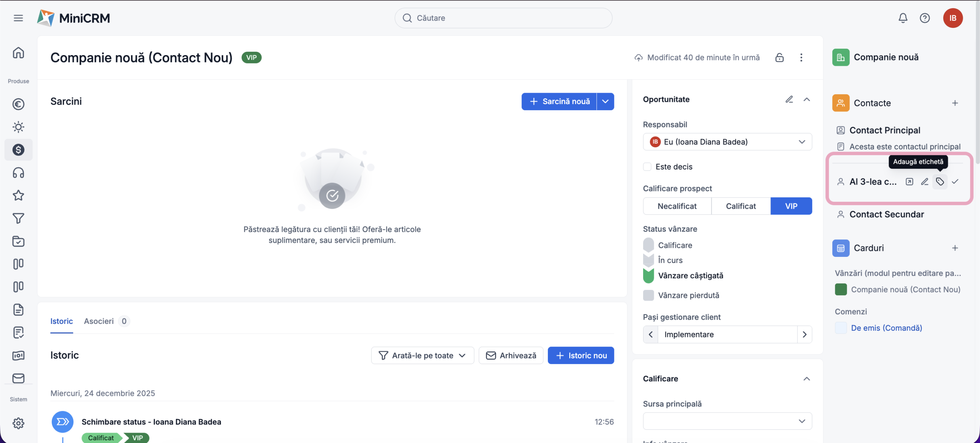
Task: Open the Istoric tab
Action: pos(62,321)
